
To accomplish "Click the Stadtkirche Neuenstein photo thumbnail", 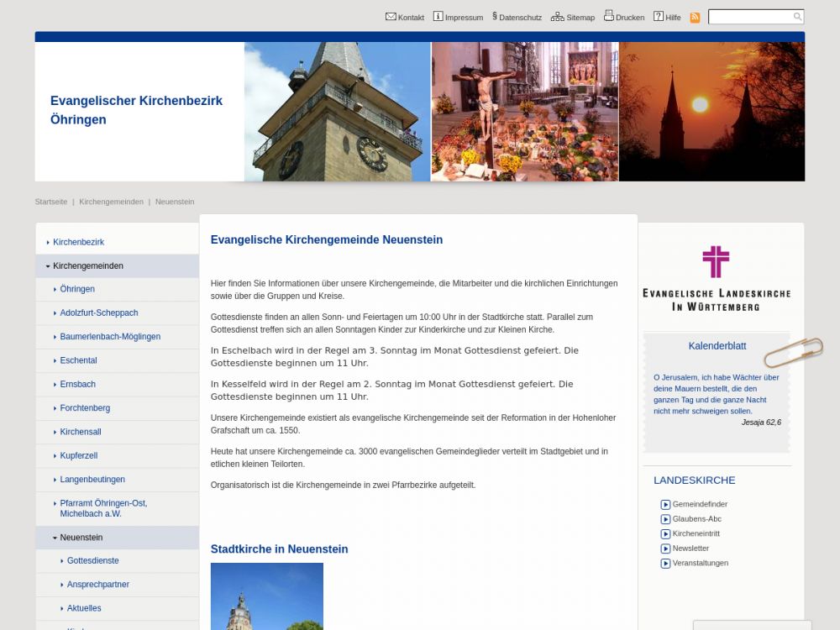I will [x=266, y=596].
